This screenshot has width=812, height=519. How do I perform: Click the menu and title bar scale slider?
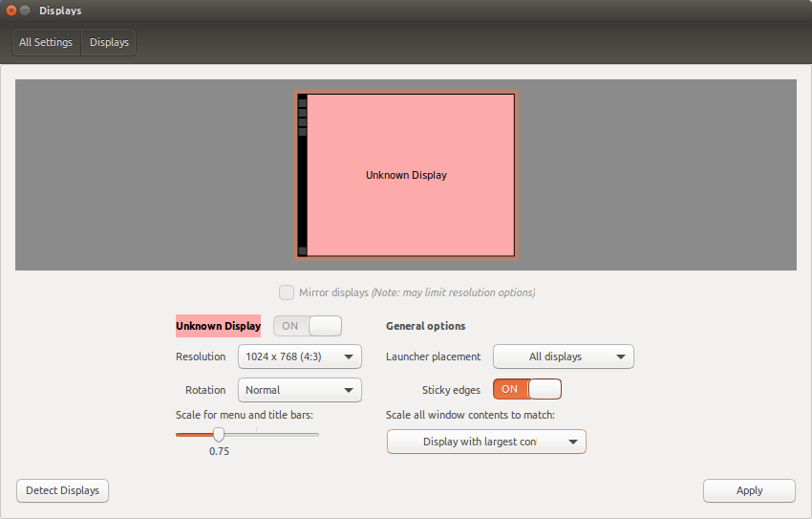(247, 435)
